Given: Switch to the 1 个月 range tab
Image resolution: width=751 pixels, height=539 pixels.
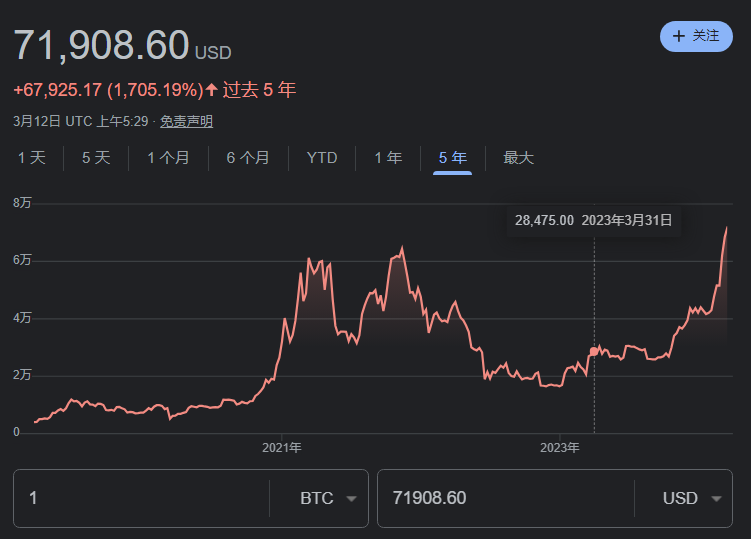Looking at the screenshot, I should (x=168, y=158).
